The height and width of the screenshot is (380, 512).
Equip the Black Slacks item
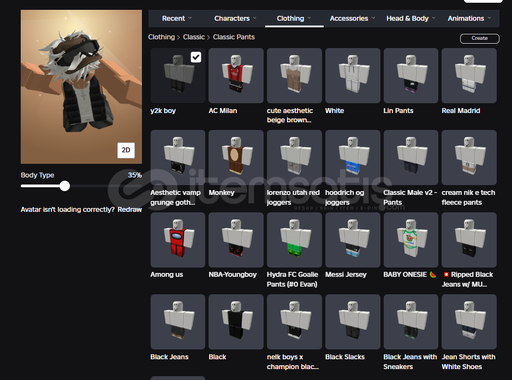[353, 322]
